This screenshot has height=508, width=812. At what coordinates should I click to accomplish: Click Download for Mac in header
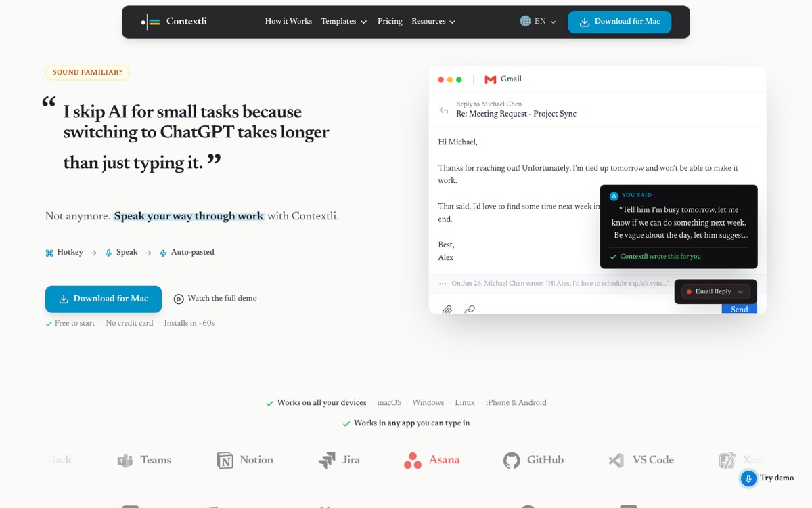coord(619,22)
